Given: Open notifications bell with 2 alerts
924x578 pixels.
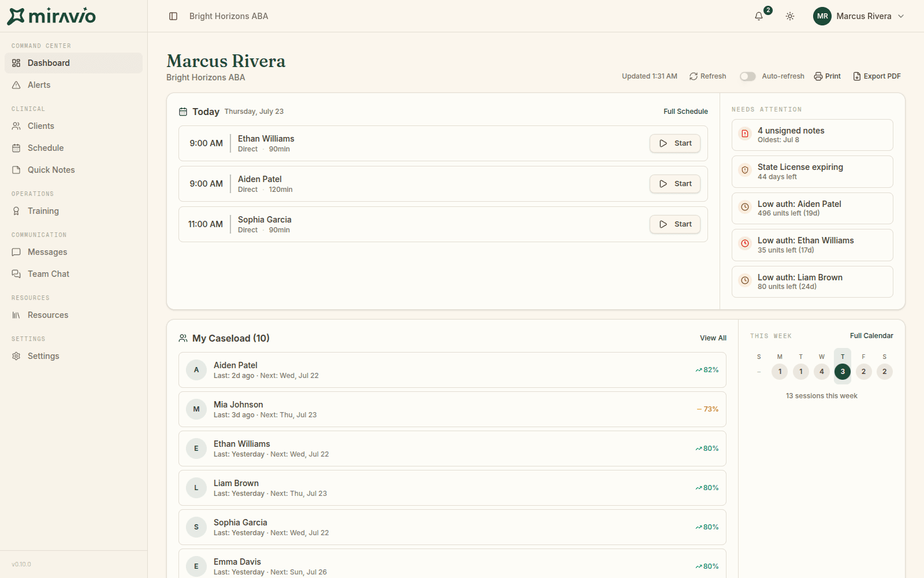Looking at the screenshot, I should pyautogui.click(x=759, y=16).
